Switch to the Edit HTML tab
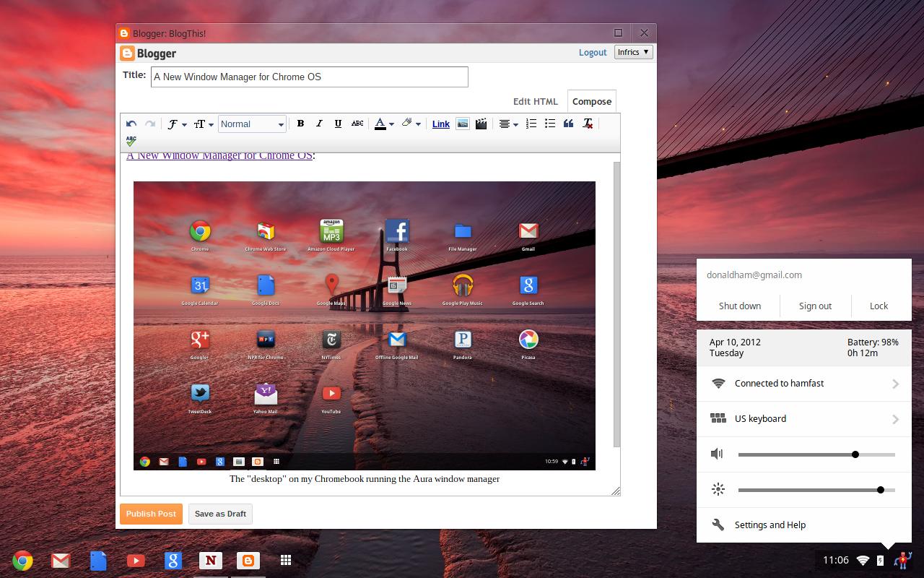The height and width of the screenshot is (578, 924). click(535, 101)
